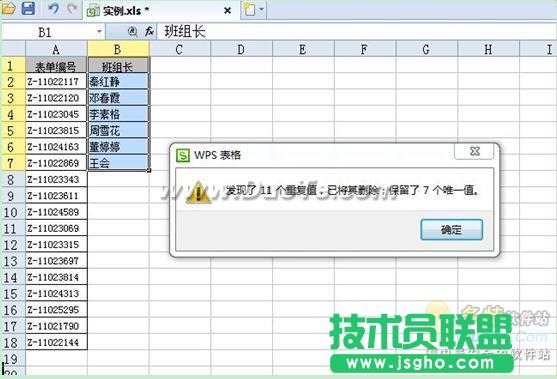Click the undo arrow icon
557x379 pixels.
point(53,9)
